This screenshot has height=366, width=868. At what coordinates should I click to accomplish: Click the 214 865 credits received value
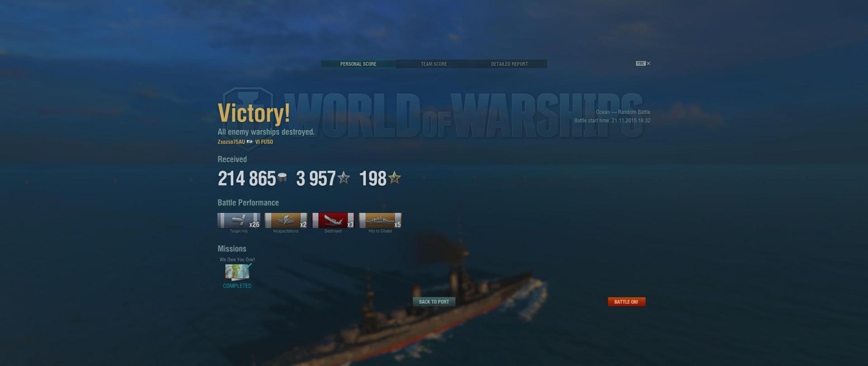point(247,178)
